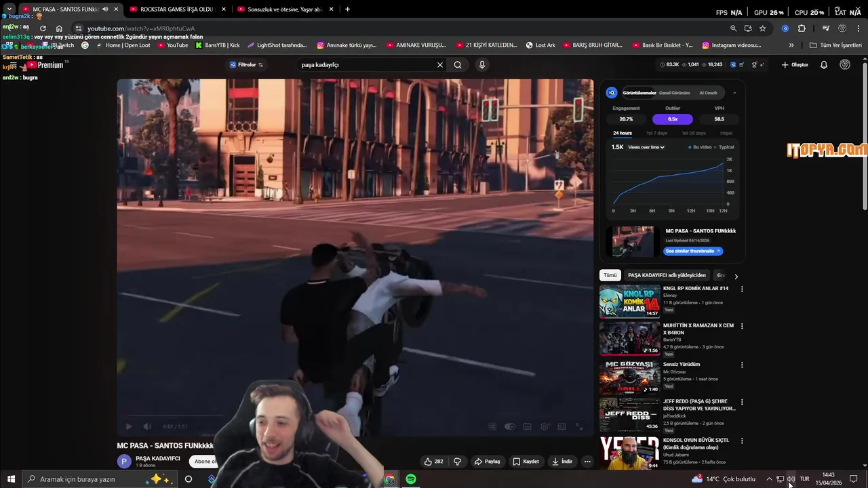
Task: Select the 1st 28 days range tab
Action: [x=694, y=133]
